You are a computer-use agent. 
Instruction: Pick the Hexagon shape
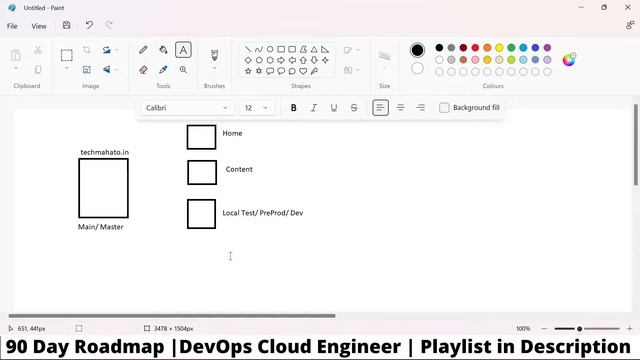point(270,60)
